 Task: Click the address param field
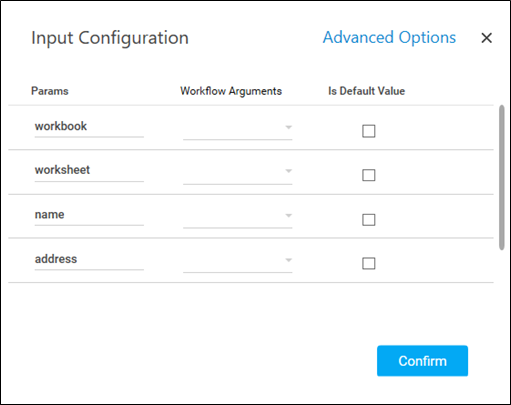pyautogui.click(x=89, y=259)
